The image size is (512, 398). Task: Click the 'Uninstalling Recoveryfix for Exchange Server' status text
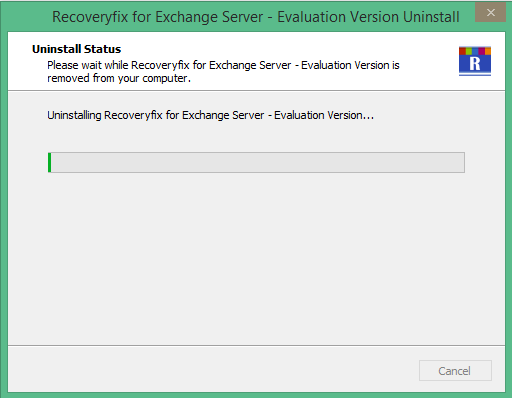pyautogui.click(x=210, y=115)
